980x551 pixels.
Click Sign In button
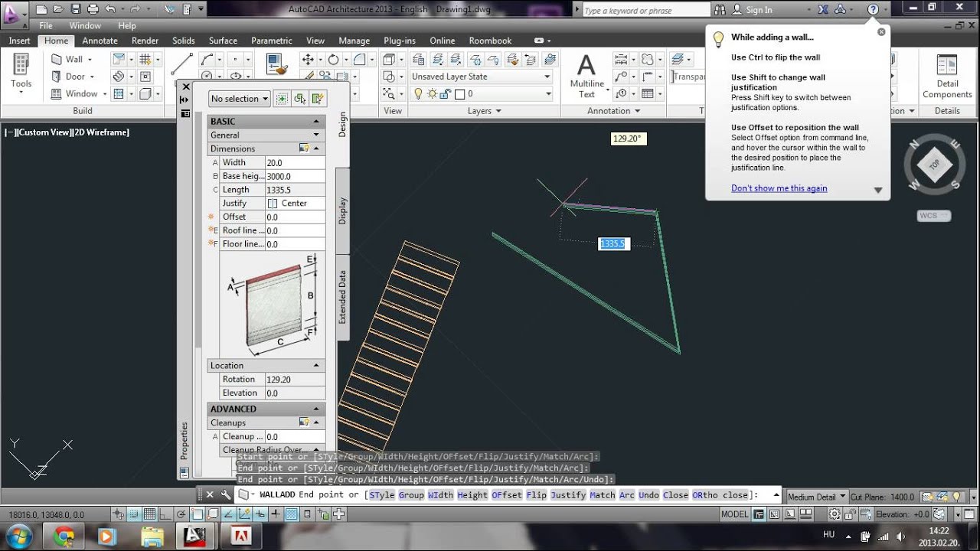(x=752, y=10)
